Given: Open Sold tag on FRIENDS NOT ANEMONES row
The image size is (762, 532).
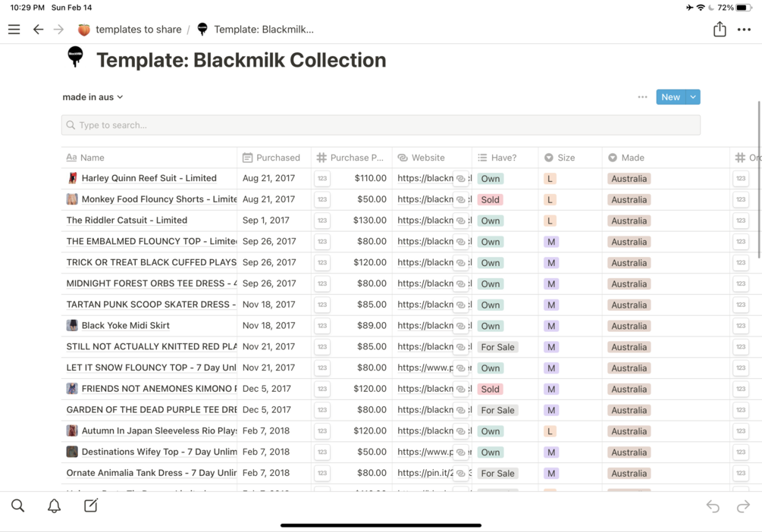Looking at the screenshot, I should [490, 390].
